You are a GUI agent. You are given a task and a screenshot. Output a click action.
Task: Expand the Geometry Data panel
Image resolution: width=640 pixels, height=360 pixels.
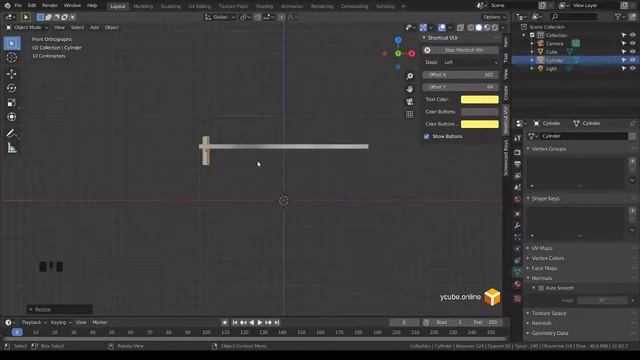pyautogui.click(x=549, y=333)
